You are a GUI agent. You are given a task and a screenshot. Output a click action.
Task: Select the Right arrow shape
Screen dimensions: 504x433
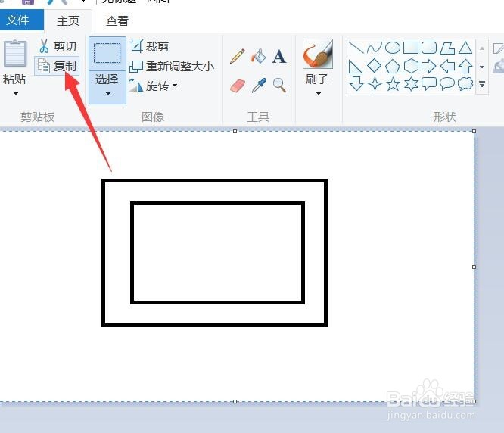coord(429,67)
